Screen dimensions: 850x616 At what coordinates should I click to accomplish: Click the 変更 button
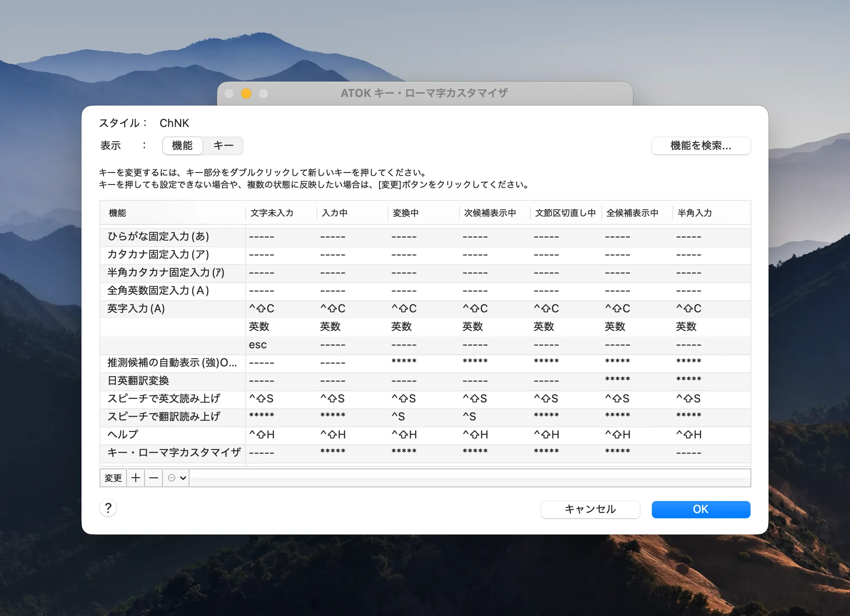tap(113, 478)
